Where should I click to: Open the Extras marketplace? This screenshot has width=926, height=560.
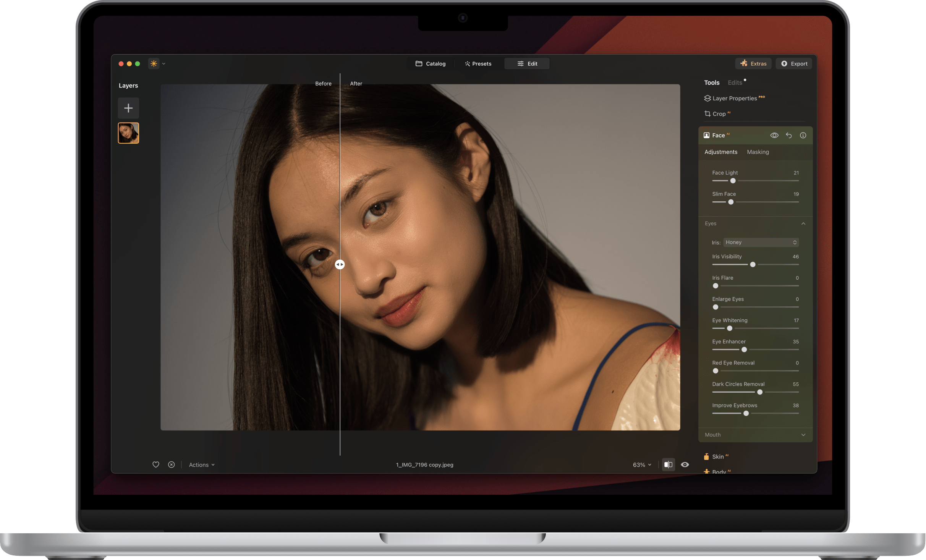tap(753, 63)
